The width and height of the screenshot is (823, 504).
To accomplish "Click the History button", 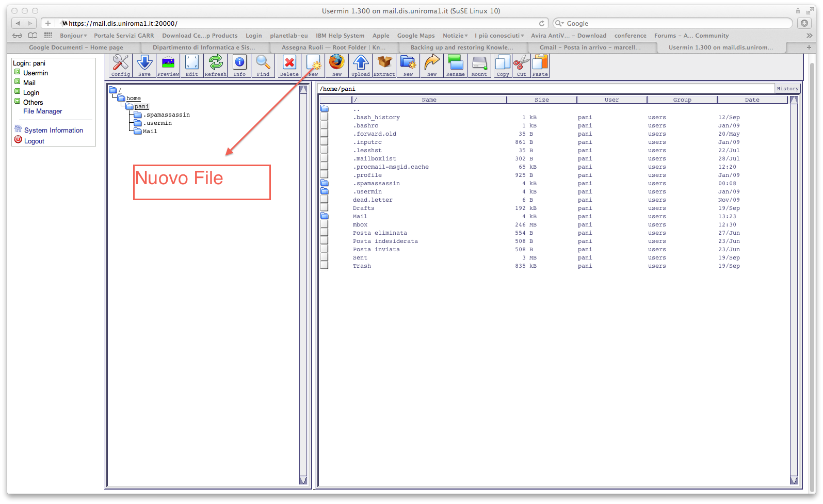I will (787, 89).
